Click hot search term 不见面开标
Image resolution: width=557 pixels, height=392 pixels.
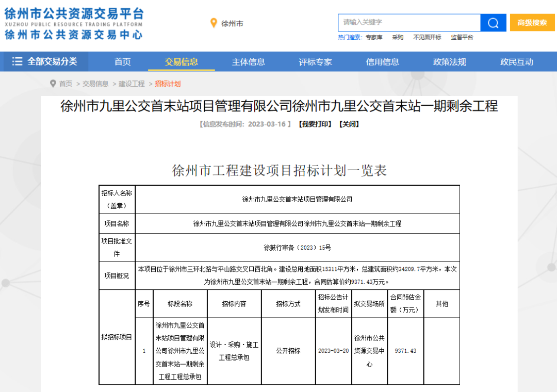click(427, 37)
